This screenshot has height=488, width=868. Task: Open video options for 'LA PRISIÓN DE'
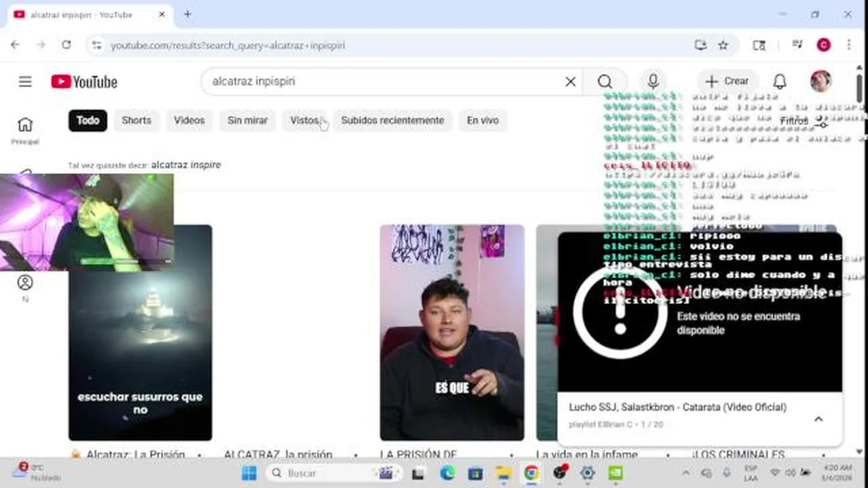[x=512, y=455]
